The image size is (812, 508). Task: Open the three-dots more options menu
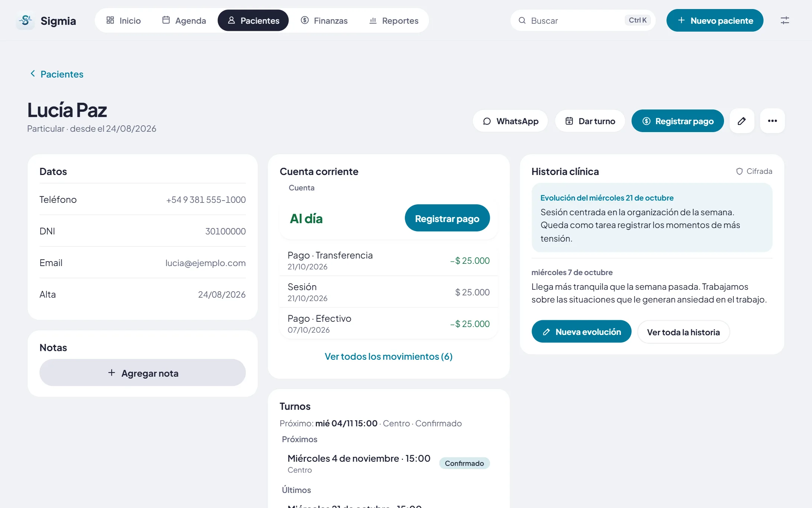pyautogui.click(x=772, y=121)
